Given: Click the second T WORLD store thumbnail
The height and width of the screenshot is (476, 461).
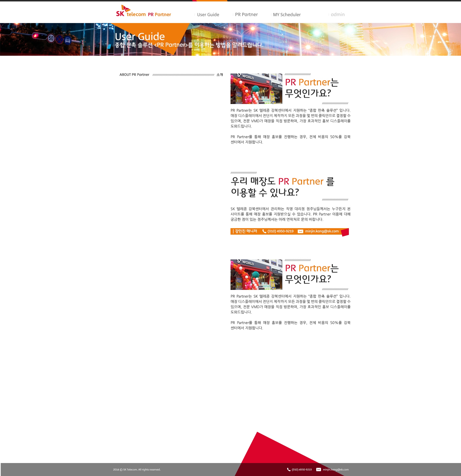Looking at the screenshot, I should click(x=256, y=275).
